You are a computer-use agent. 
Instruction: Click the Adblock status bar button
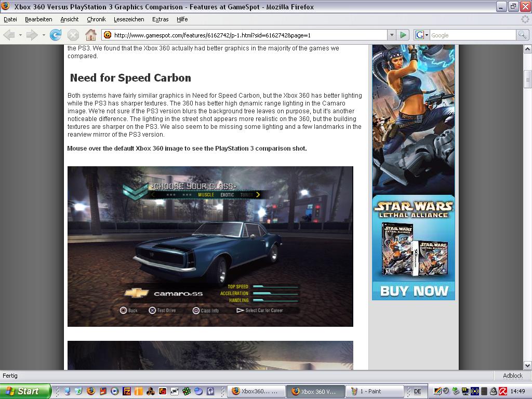[x=513, y=376]
